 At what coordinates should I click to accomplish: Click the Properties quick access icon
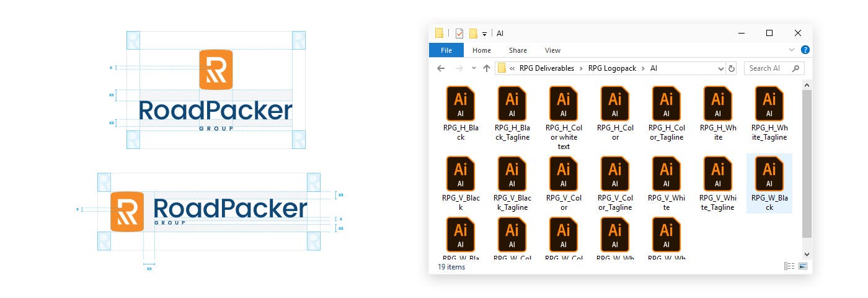459,34
